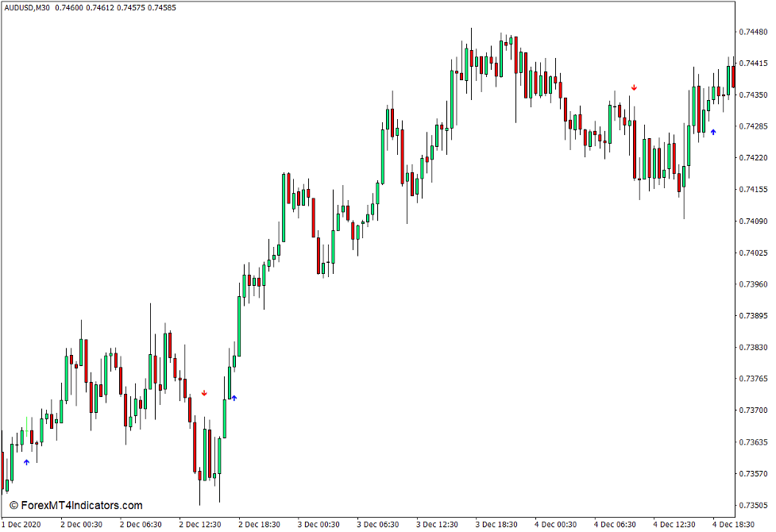Click the blue up arrow signal on the right side
Image resolution: width=776 pixels, height=532 pixels.
pyautogui.click(x=714, y=132)
